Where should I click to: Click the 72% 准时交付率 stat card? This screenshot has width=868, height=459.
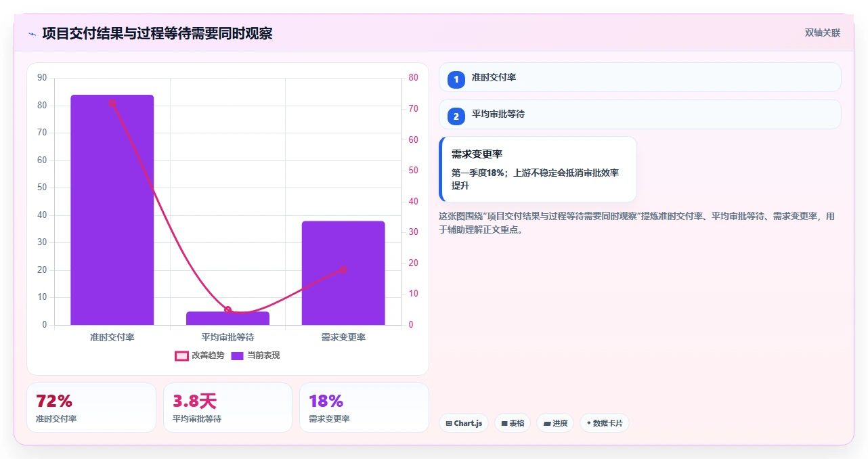[x=91, y=408]
